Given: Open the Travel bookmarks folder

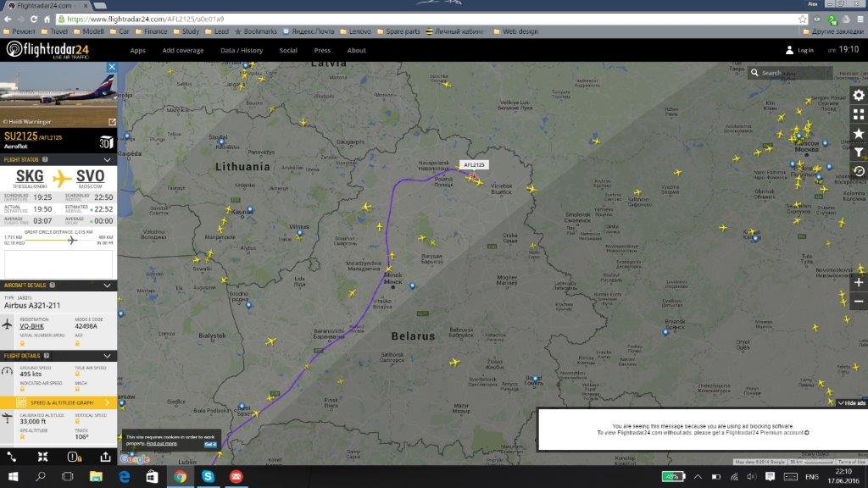Looking at the screenshot, I should click(x=54, y=31).
